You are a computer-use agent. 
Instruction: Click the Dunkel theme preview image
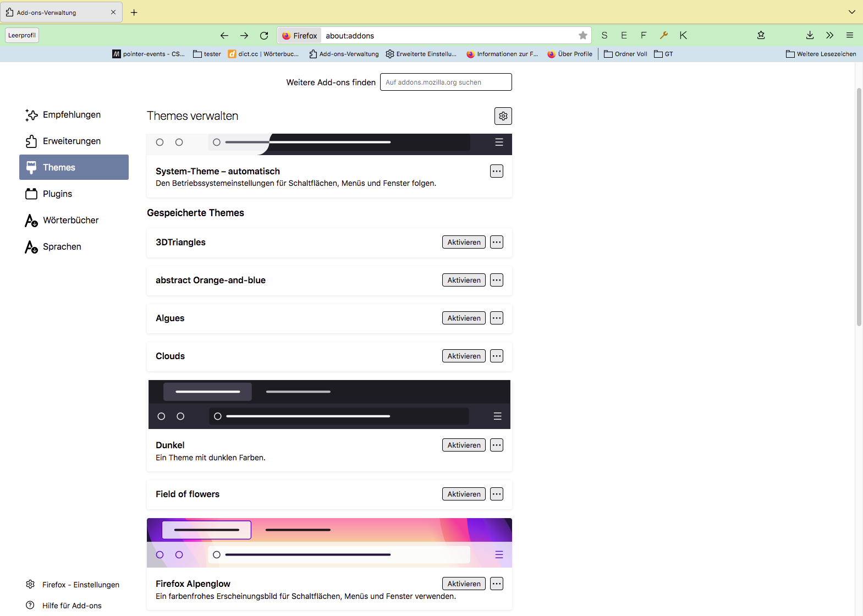pos(329,404)
